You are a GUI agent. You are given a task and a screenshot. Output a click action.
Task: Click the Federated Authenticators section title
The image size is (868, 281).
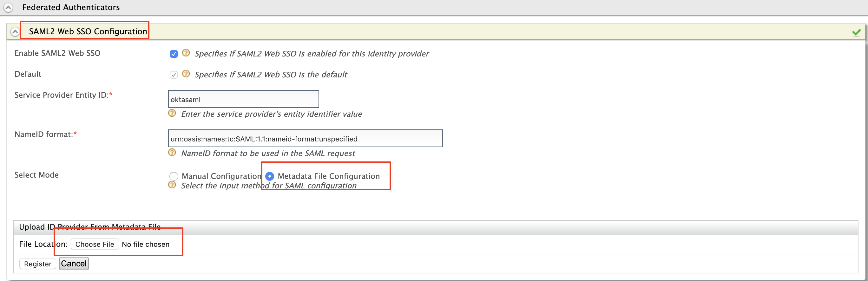click(x=71, y=7)
